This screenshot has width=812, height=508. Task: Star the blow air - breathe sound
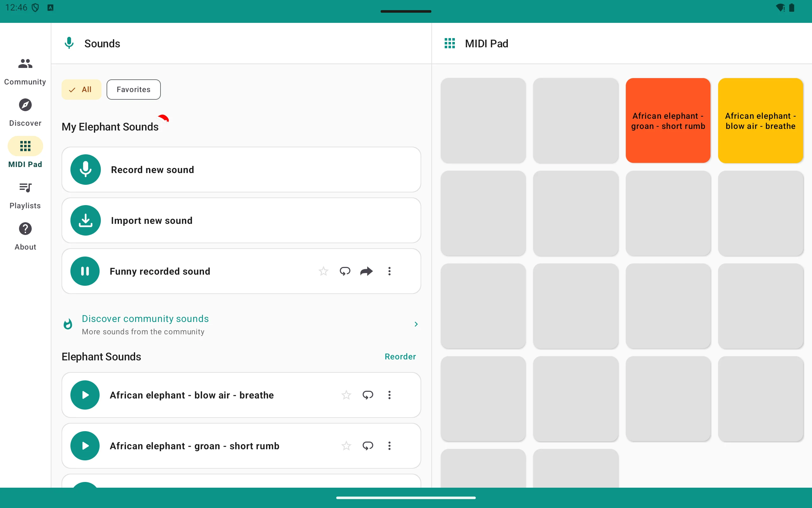click(x=346, y=395)
